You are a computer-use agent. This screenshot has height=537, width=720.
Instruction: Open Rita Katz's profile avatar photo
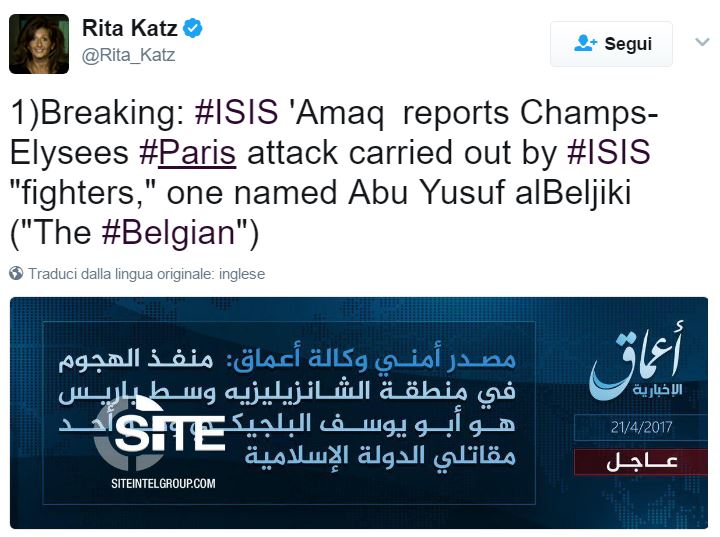[39, 43]
